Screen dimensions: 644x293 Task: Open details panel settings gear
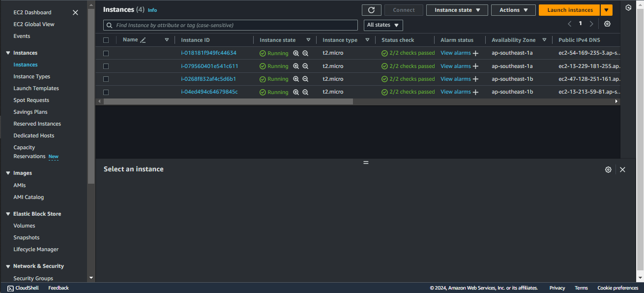click(608, 169)
